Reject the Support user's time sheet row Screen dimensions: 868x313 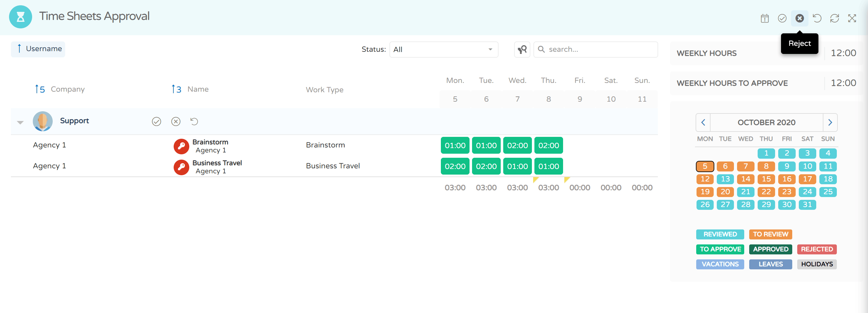coord(176,121)
